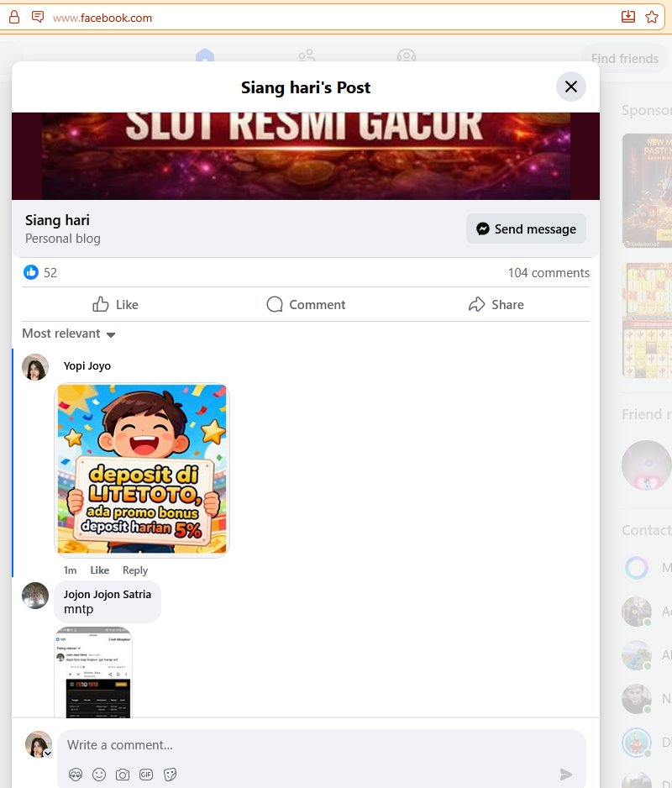Viewport: 672px width, 788px height.
Task: Insert a GIF into the comment
Action: (146, 775)
